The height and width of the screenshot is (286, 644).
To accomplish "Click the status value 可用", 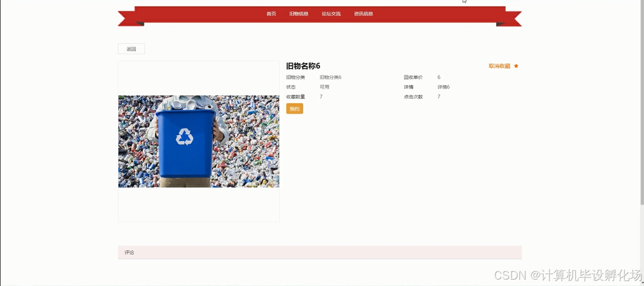I will (x=324, y=87).
